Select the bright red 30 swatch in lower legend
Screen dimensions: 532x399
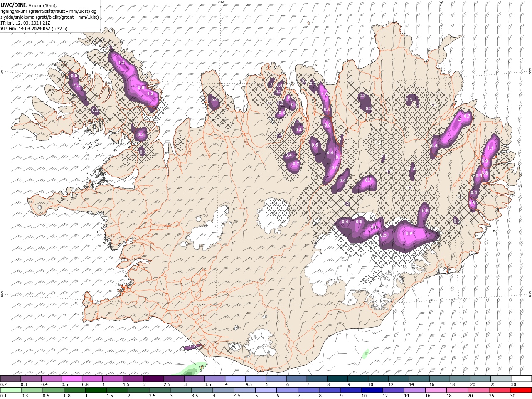(x=521, y=390)
